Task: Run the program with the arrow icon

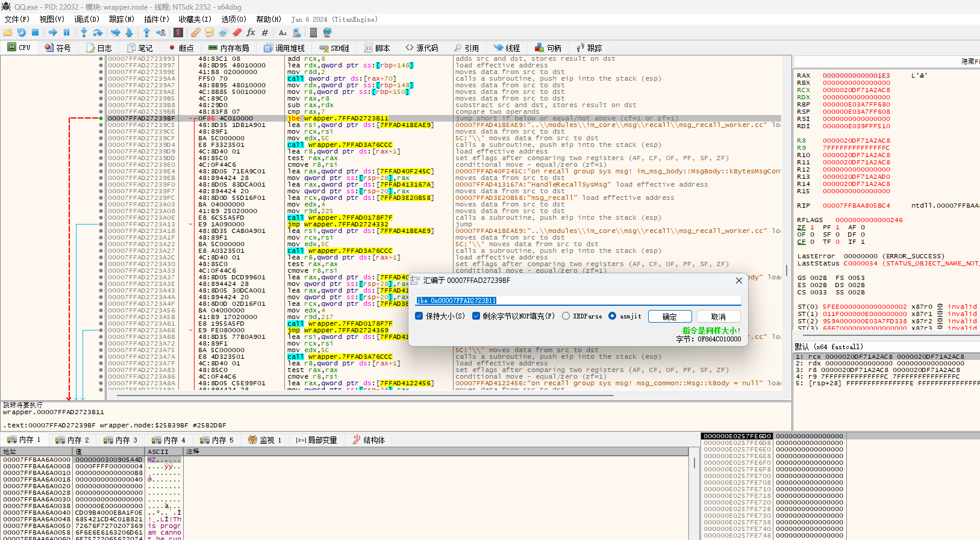Action: point(53,33)
